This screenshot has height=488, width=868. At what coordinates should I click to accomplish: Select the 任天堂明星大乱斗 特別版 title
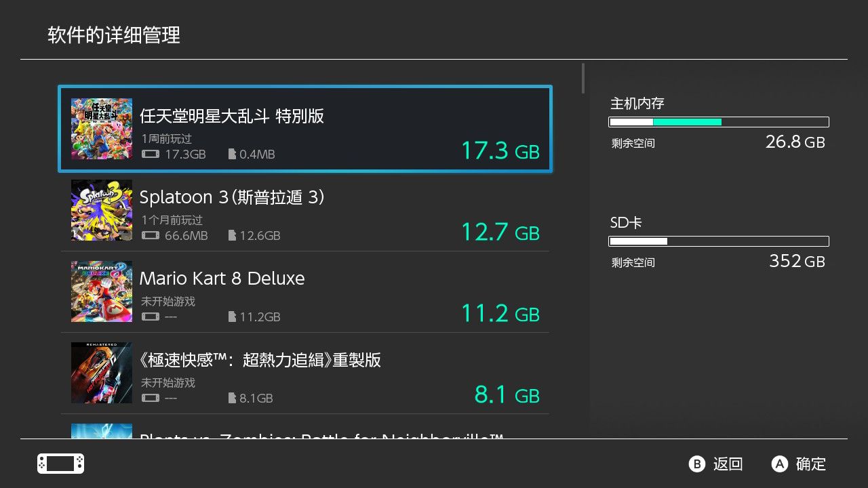[x=232, y=116]
